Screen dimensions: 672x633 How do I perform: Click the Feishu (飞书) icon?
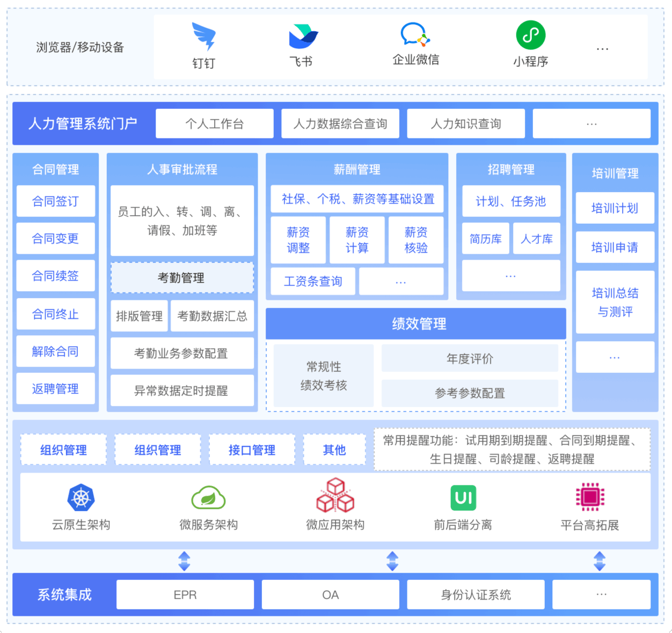[x=303, y=36]
